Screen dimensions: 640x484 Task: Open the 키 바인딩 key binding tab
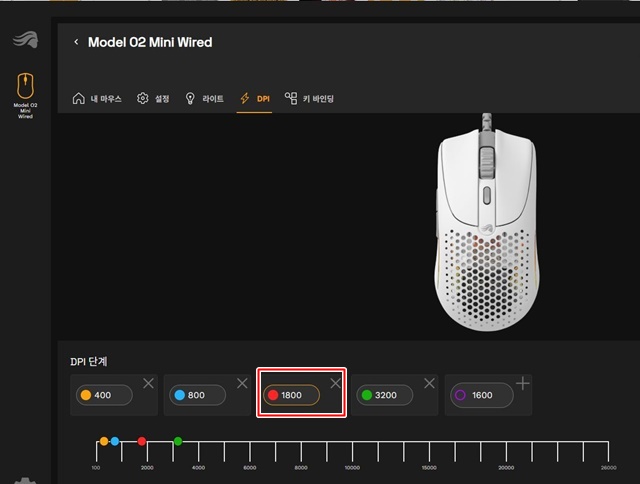(309, 98)
